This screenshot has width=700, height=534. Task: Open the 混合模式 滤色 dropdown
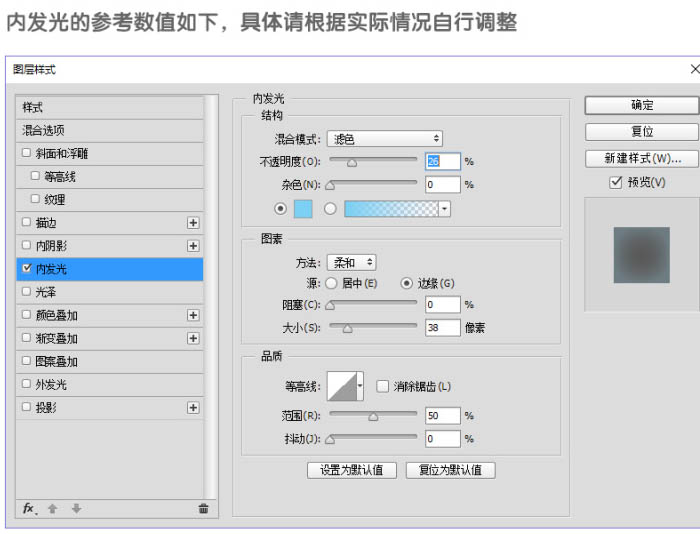coord(384,139)
